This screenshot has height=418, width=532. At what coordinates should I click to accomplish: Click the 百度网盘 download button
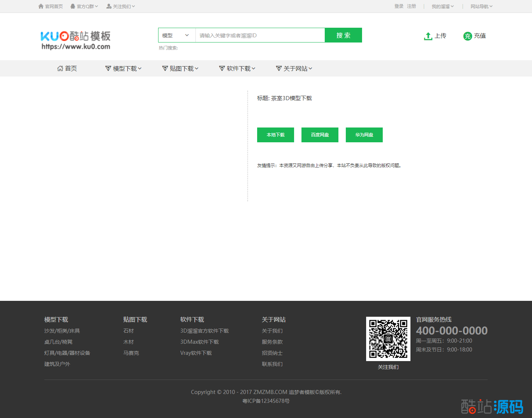[x=320, y=135]
